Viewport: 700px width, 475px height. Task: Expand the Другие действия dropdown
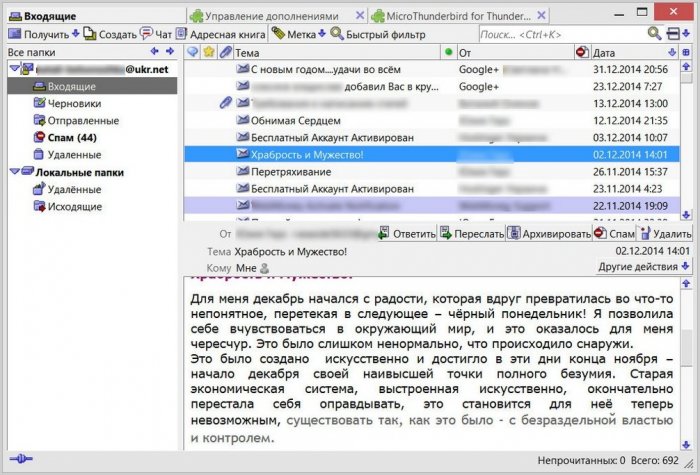[644, 267]
